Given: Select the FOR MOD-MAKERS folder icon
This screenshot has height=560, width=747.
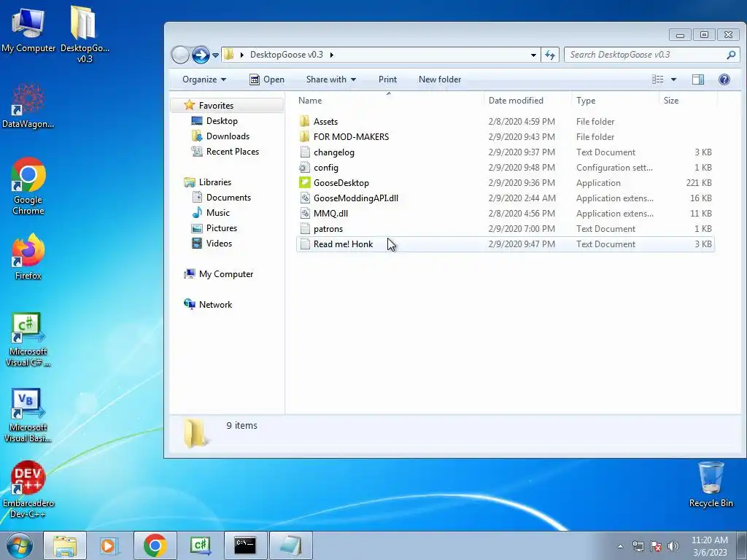Looking at the screenshot, I should click(x=305, y=136).
